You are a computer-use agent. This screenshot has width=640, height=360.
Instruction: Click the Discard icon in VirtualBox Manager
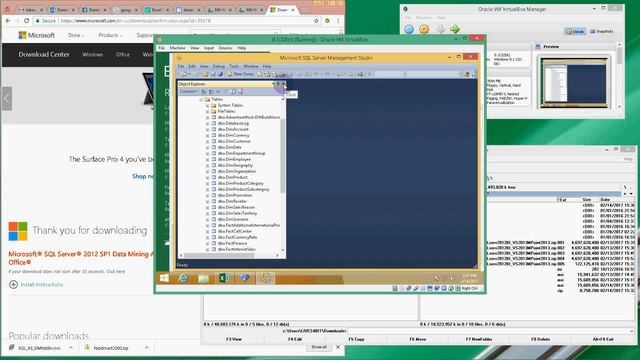pos(440,29)
